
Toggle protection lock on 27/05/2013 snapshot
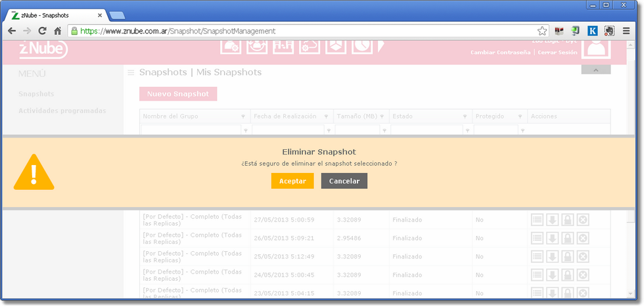point(567,220)
